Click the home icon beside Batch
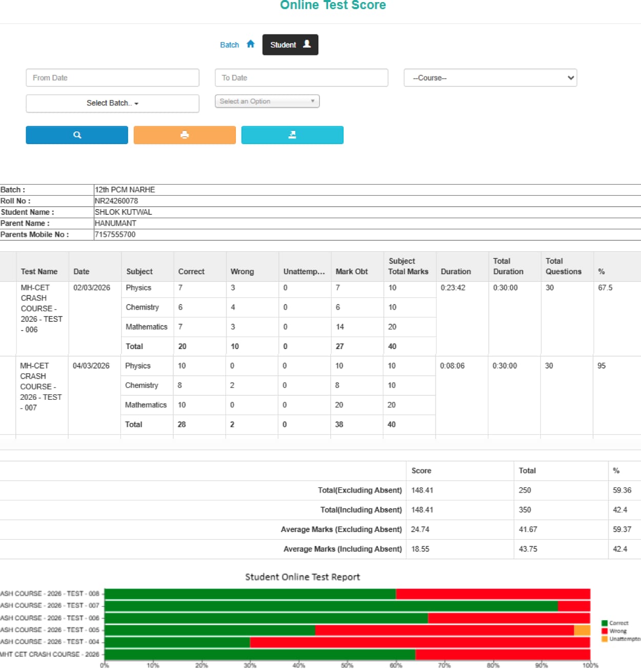This screenshot has height=672, width=641. [250, 44]
